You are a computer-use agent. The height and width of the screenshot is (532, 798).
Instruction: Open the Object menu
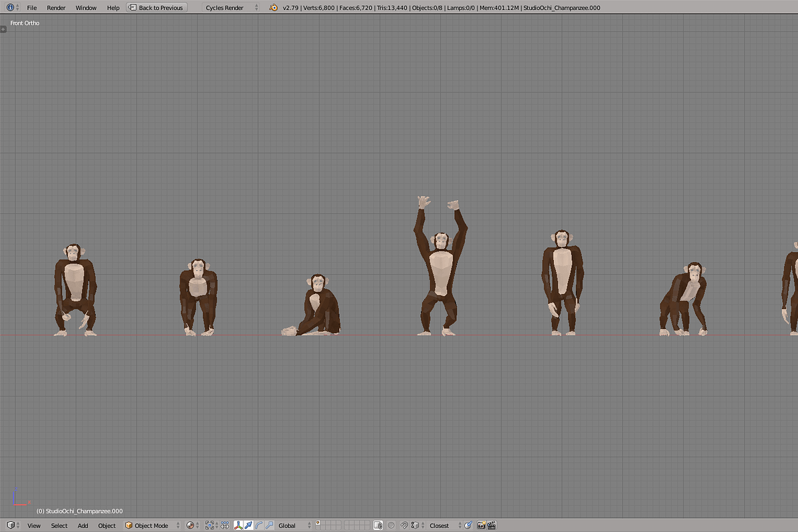107,525
